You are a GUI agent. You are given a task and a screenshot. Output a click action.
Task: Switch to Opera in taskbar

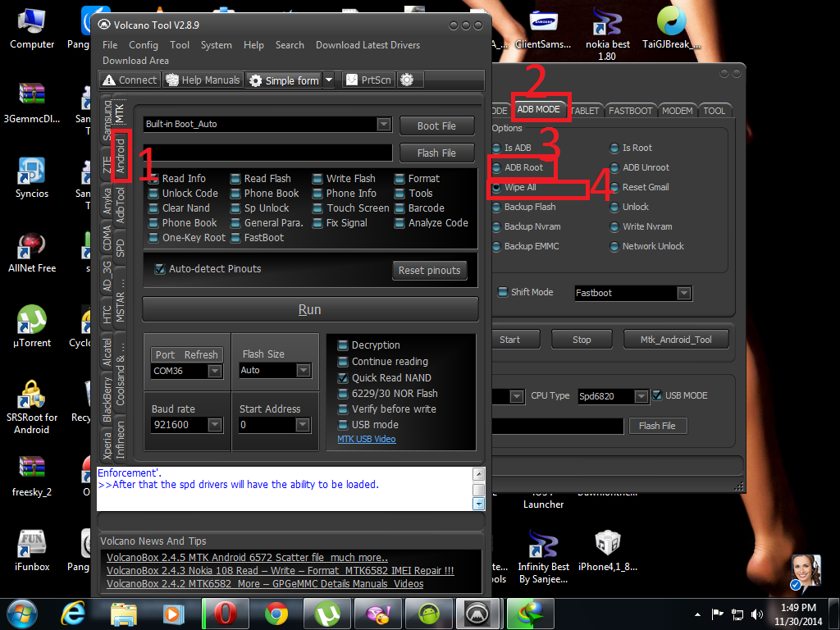pos(225,614)
